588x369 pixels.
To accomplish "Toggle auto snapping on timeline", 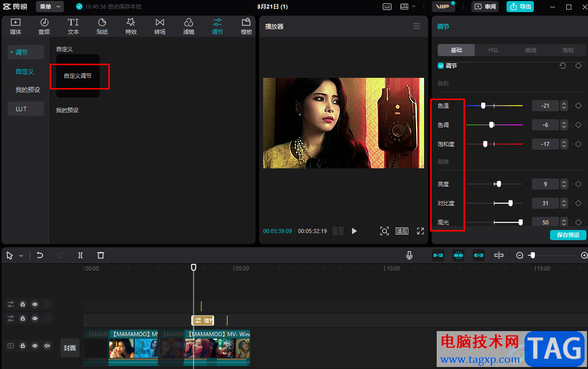I will coord(458,255).
